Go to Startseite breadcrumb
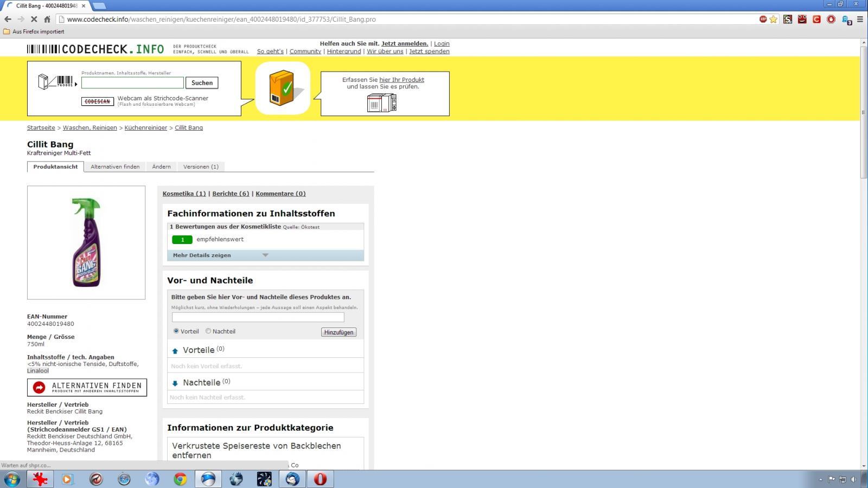 (41, 128)
